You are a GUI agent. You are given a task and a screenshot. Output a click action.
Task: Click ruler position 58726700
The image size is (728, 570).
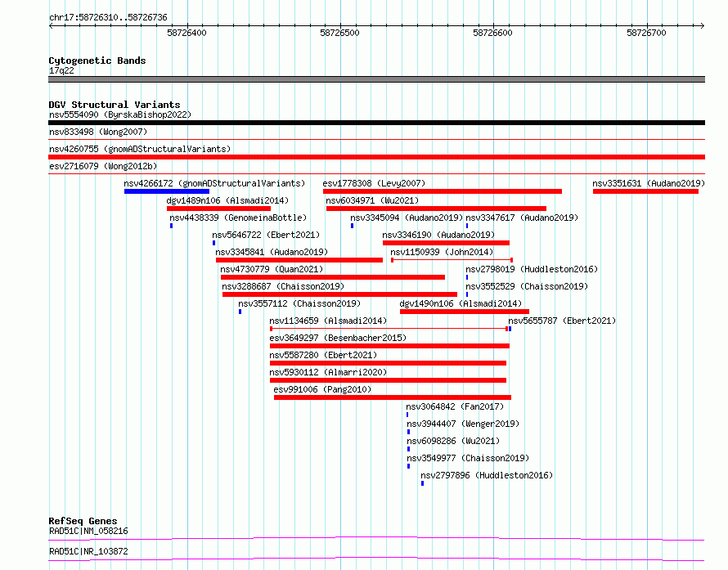point(646,33)
